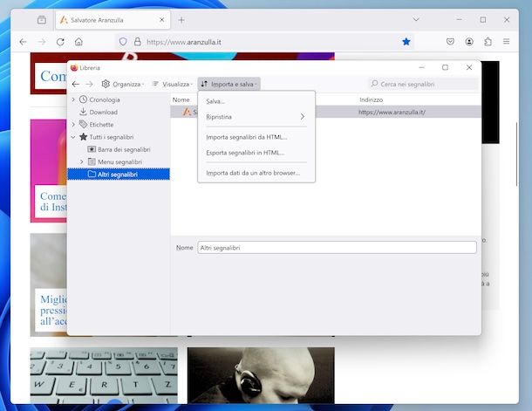532x411 pixels.
Task: Open a new tab with plus button
Action: click(x=181, y=20)
